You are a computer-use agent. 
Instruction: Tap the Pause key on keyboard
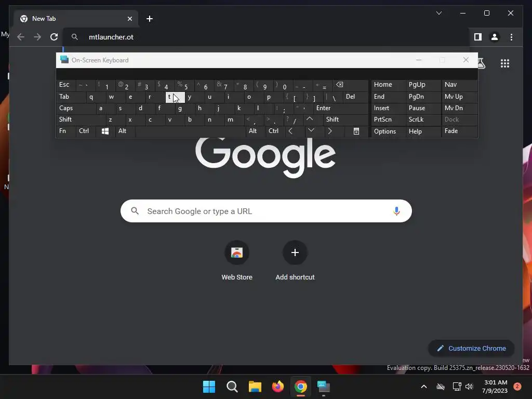(423, 108)
